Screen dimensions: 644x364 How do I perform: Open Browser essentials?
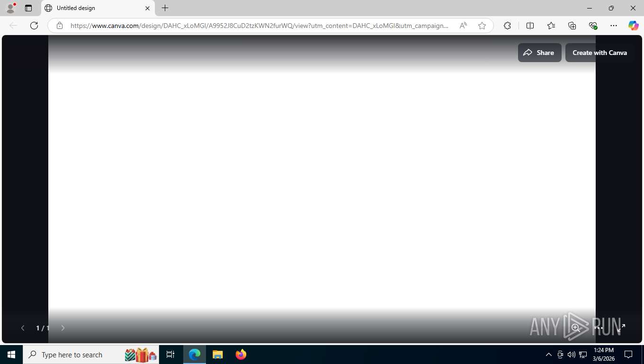tap(593, 26)
